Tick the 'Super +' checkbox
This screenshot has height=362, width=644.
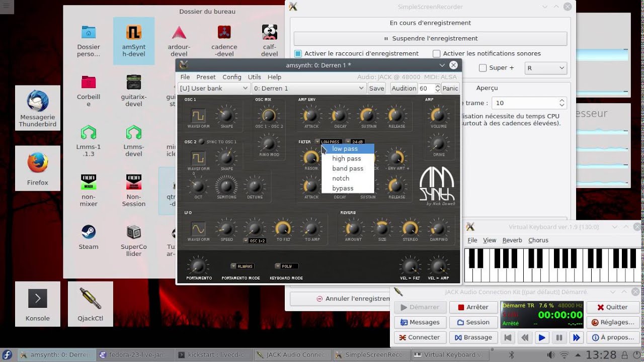tap(483, 68)
